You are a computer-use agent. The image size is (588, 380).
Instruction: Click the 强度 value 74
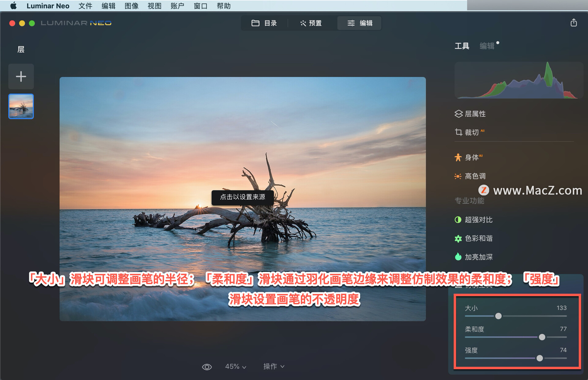pos(563,350)
